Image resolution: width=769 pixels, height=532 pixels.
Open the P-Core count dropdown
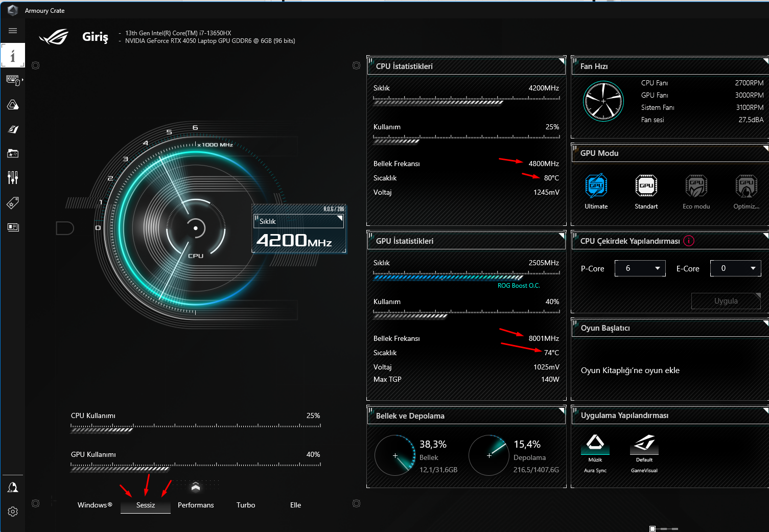(640, 268)
